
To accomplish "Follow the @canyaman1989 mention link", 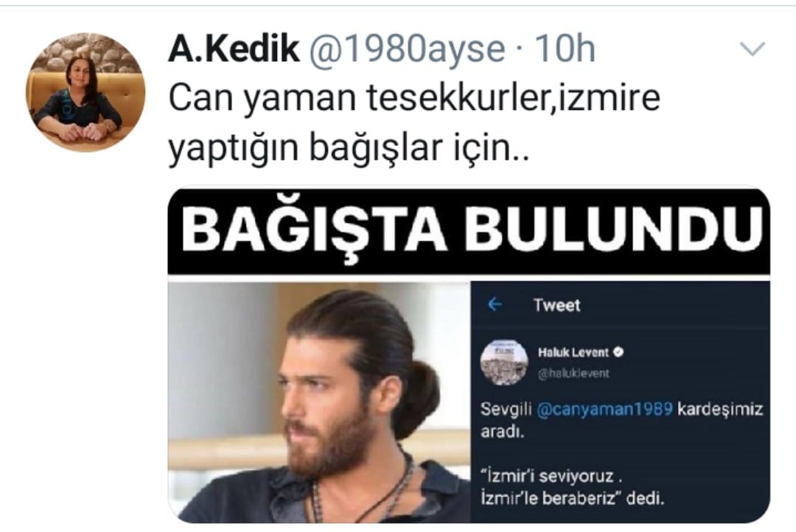I will (x=604, y=409).
